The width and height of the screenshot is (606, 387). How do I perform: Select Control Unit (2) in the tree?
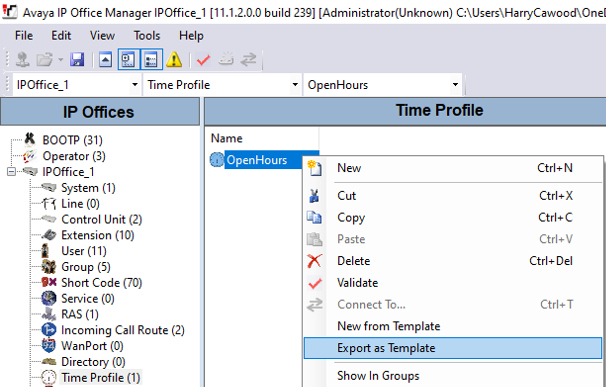(102, 219)
